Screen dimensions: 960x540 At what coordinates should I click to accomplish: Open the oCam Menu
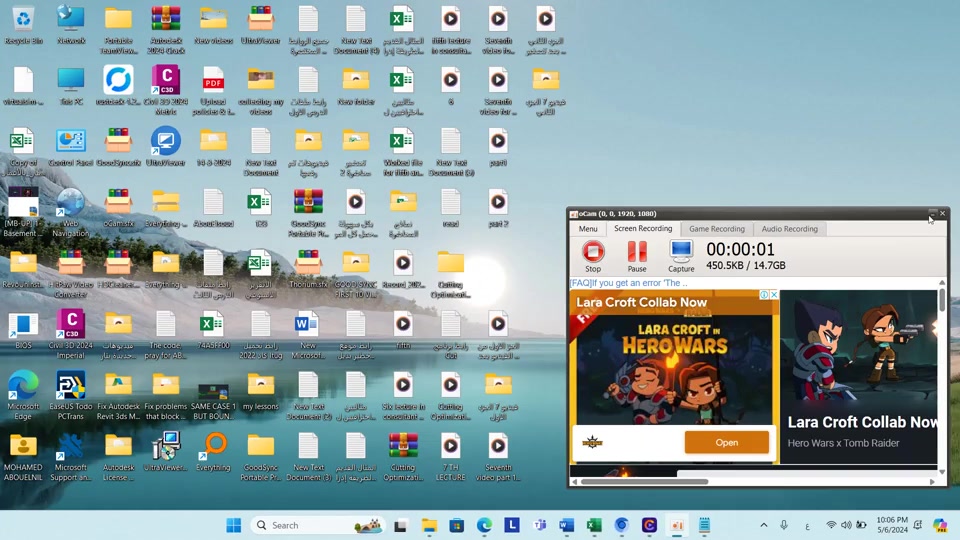point(588,229)
